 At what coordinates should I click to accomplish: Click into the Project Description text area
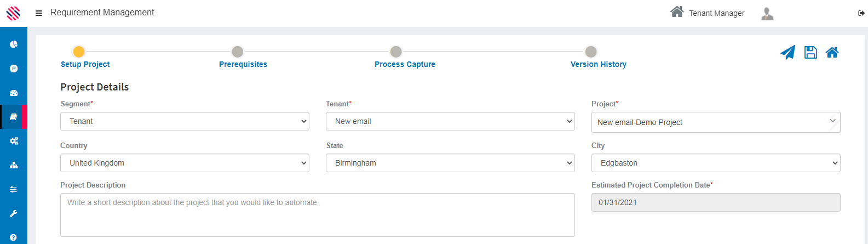(x=318, y=215)
